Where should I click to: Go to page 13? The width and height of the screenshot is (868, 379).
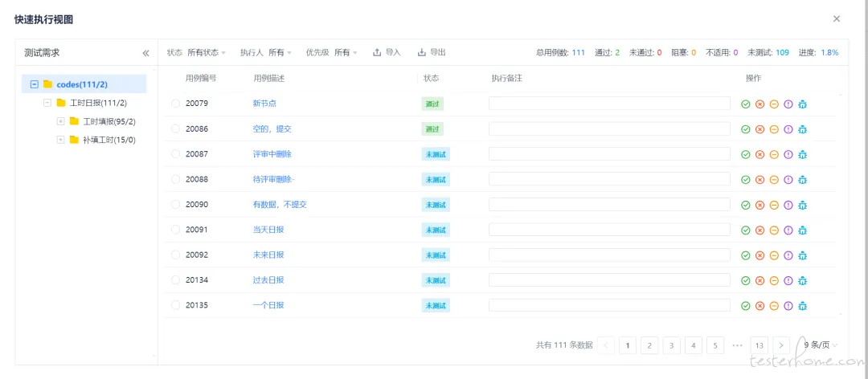(759, 345)
